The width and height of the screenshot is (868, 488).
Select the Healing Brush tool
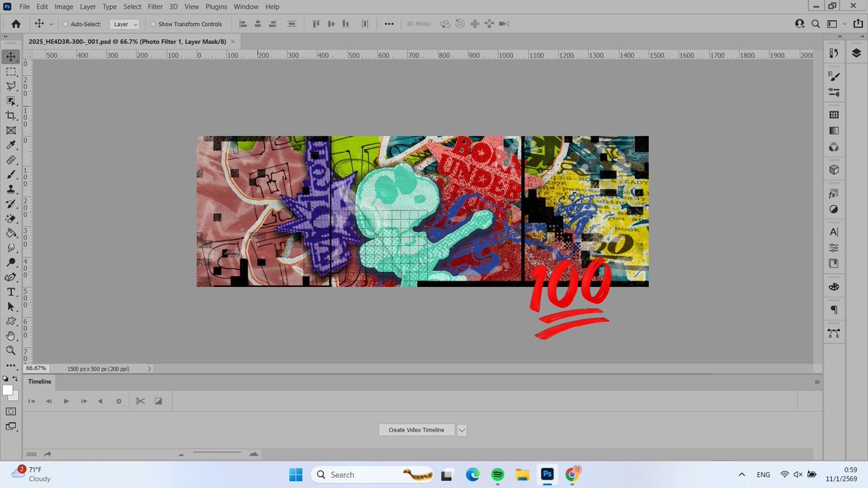[x=11, y=160]
